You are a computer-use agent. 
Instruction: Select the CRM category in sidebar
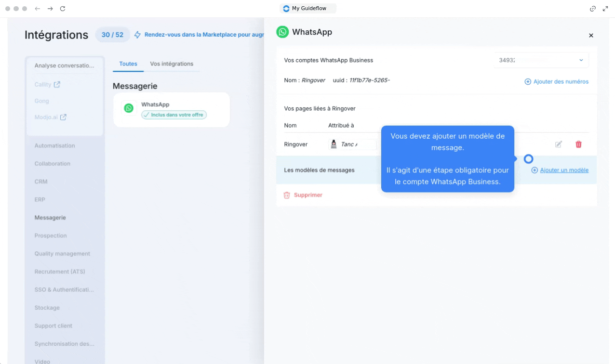pos(41,182)
